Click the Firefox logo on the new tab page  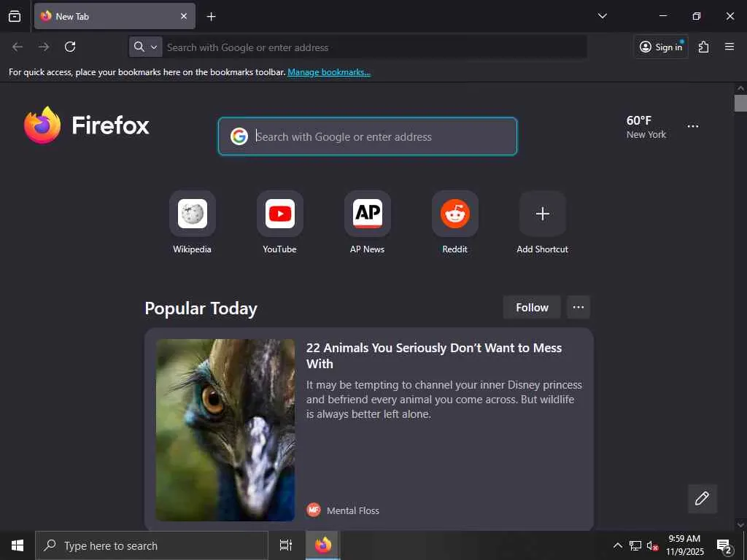pyautogui.click(x=86, y=125)
